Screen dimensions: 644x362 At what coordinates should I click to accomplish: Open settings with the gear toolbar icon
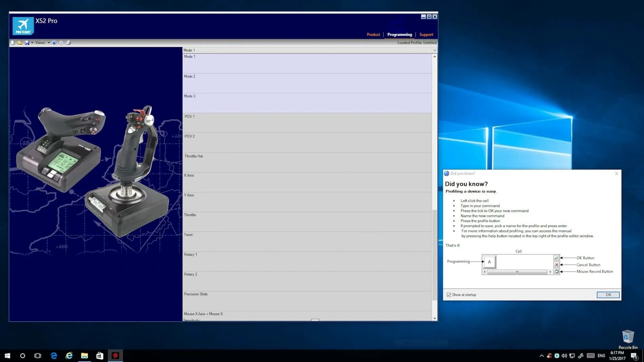click(61, 43)
